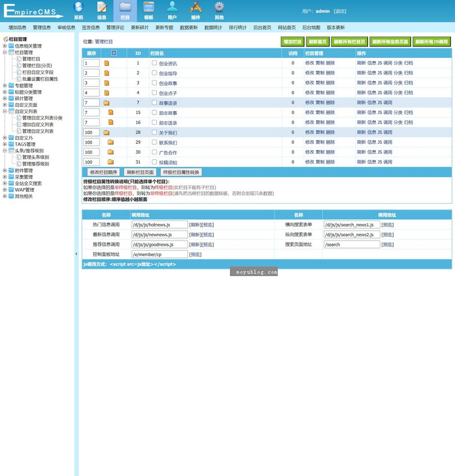The image size is (455, 476).
Task: Open the 插件 tools icon in top navigation
Action: click(x=195, y=7)
